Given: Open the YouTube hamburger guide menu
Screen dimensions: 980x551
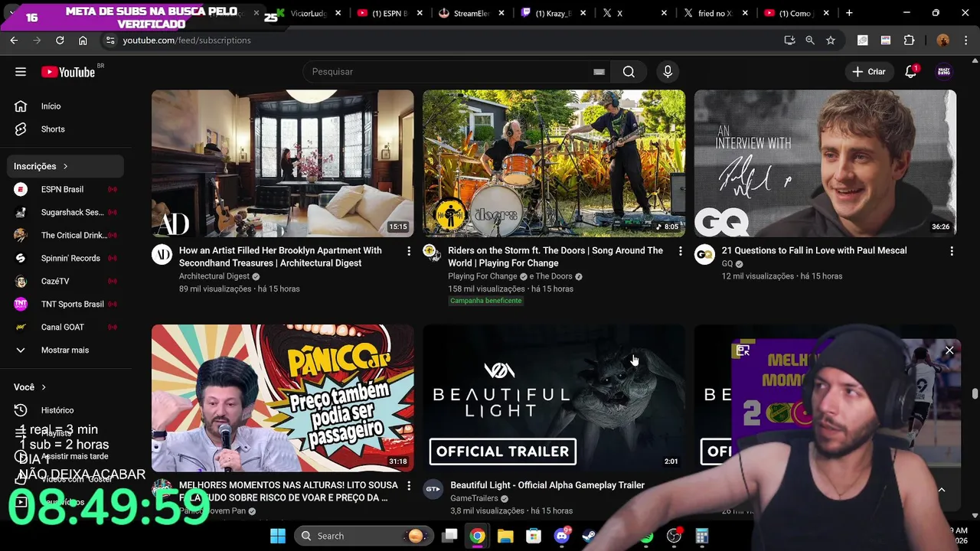Looking at the screenshot, I should (21, 72).
